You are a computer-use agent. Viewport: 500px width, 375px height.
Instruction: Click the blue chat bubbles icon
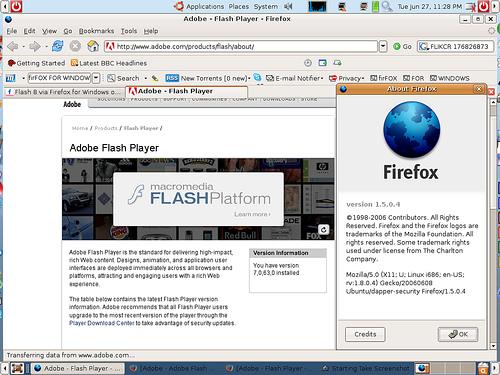[257, 78]
